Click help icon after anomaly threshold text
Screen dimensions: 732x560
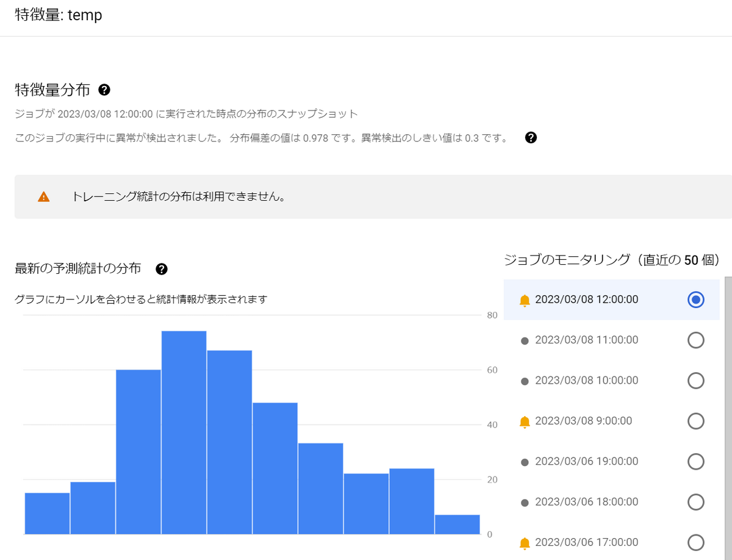point(531,138)
